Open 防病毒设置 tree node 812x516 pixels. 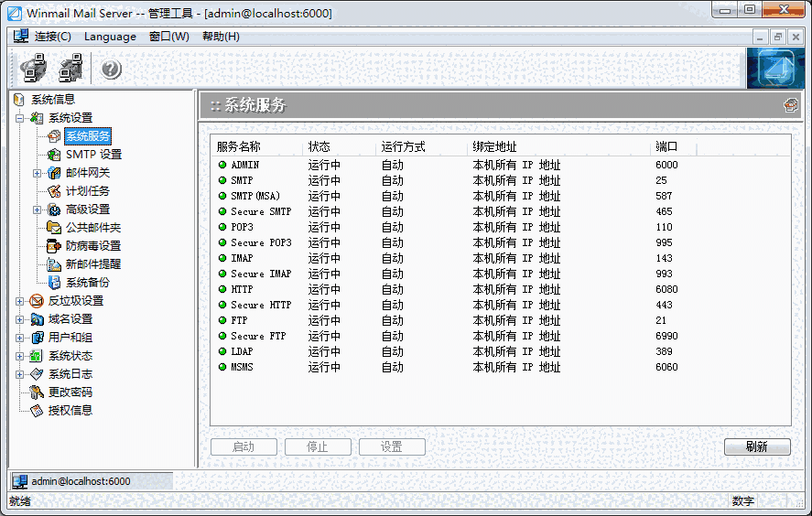(92, 246)
